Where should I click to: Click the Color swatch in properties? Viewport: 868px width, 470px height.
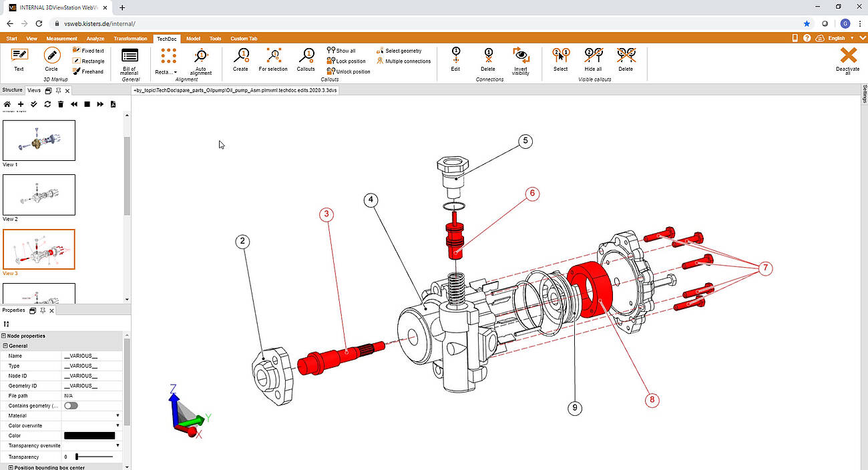[x=89, y=435]
